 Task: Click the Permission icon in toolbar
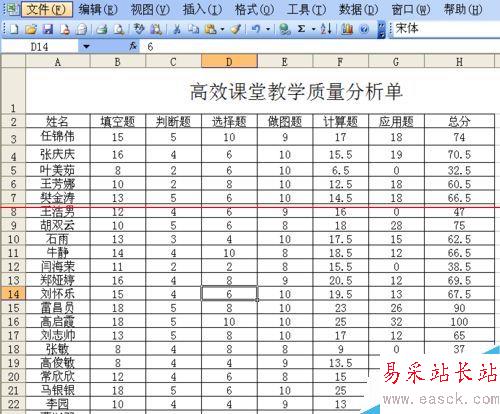coord(65,29)
